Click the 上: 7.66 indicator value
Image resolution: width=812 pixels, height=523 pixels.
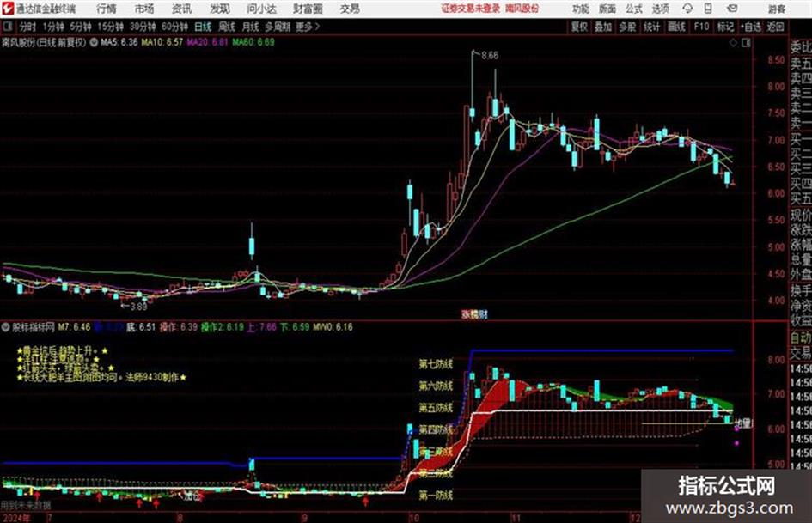coord(262,327)
